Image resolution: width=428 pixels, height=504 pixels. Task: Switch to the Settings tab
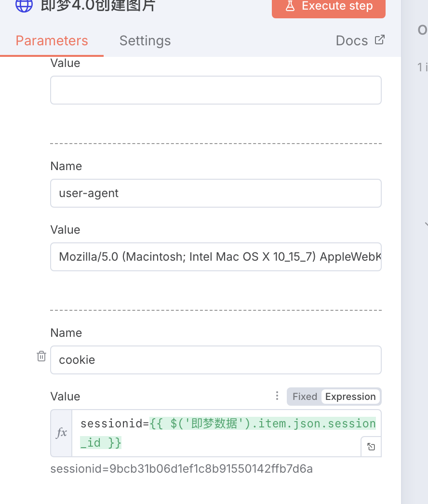click(x=145, y=41)
